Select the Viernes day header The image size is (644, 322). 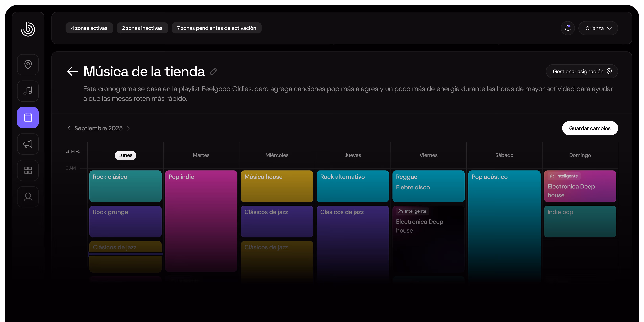428,155
